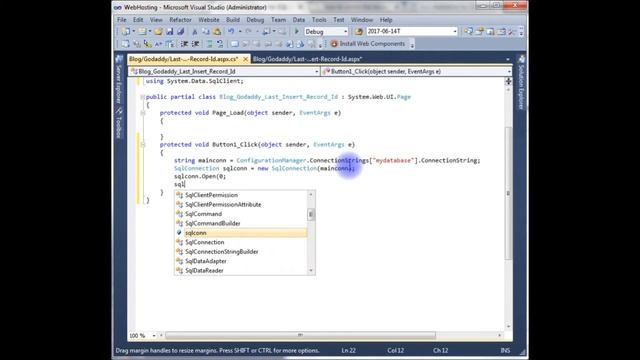
Task: Click the Decrease Indent icon
Action: click(184, 44)
